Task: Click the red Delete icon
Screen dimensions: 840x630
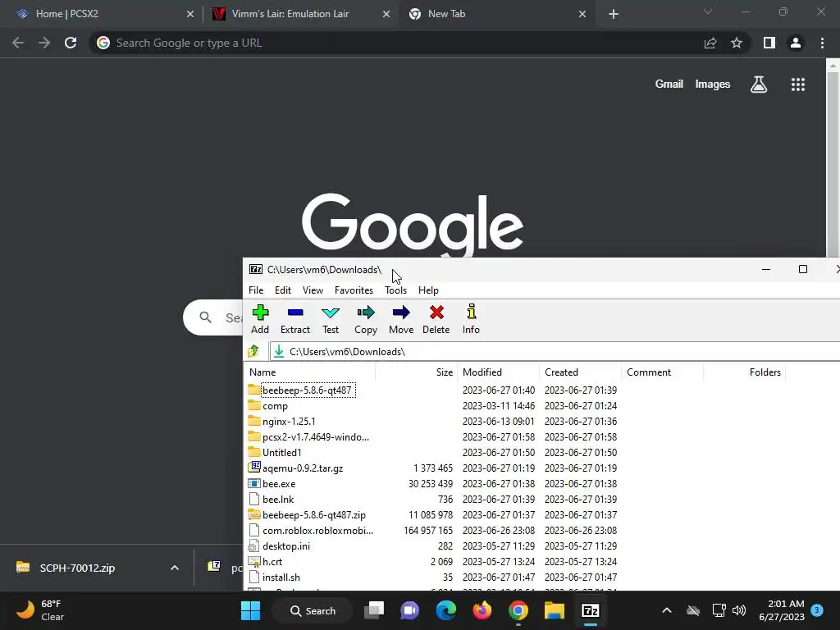Action: pos(436,319)
